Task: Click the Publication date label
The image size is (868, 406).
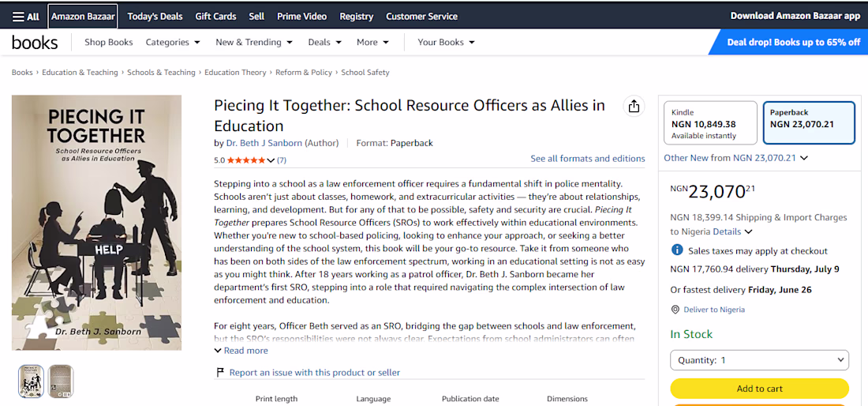Action: point(470,399)
